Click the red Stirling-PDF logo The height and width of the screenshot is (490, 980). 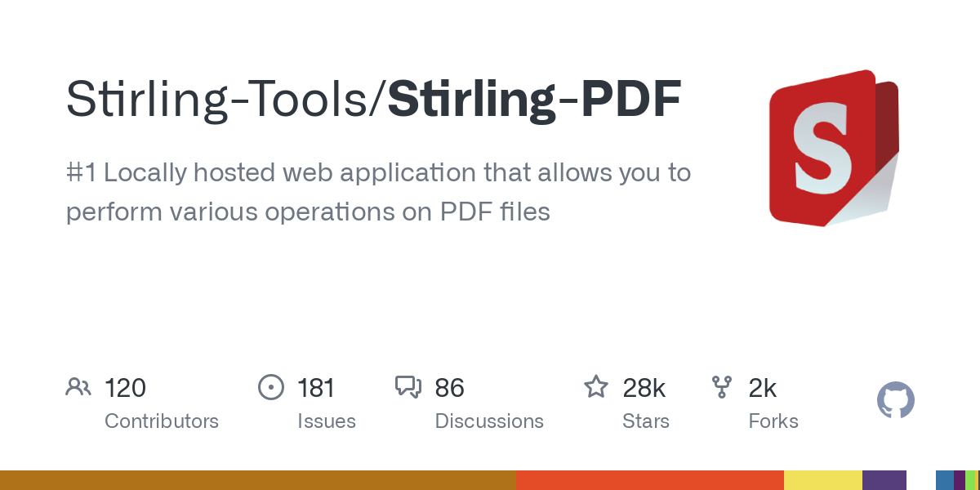[x=833, y=147]
